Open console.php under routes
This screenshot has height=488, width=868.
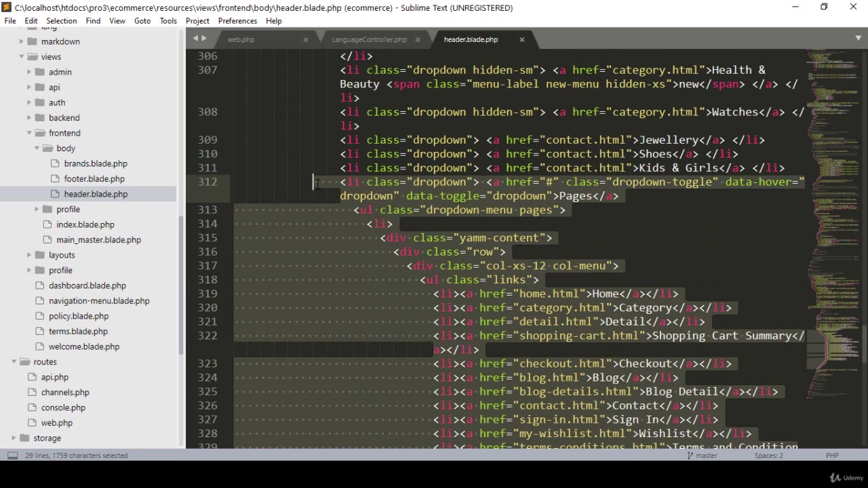click(63, 407)
